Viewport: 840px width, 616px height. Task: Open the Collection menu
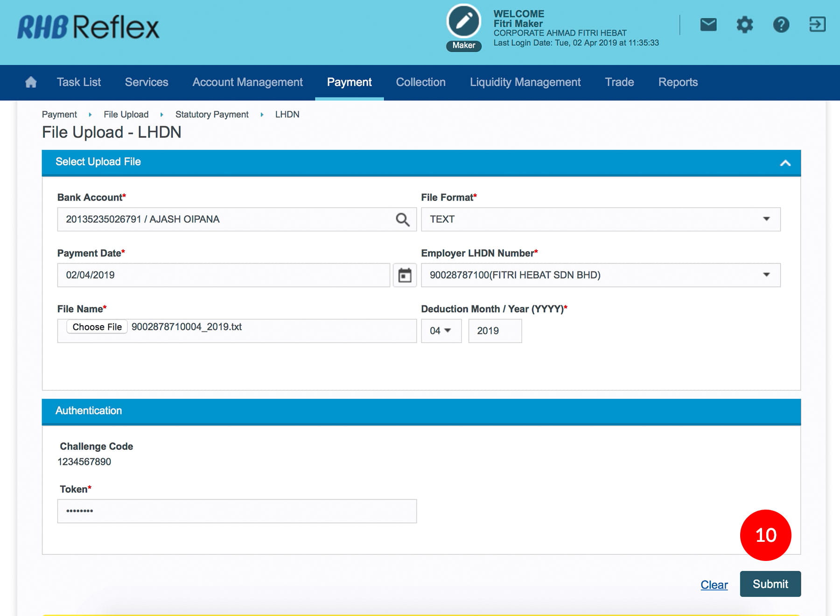click(x=420, y=82)
